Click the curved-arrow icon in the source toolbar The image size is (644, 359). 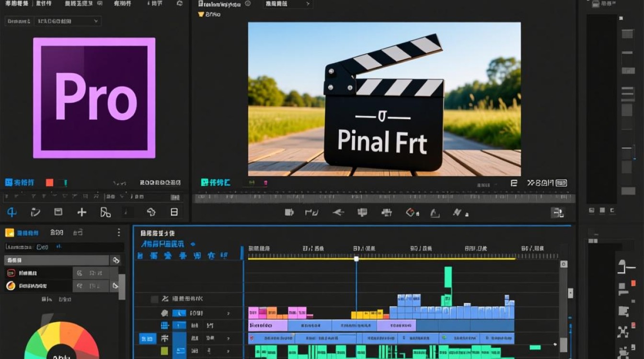point(35,212)
